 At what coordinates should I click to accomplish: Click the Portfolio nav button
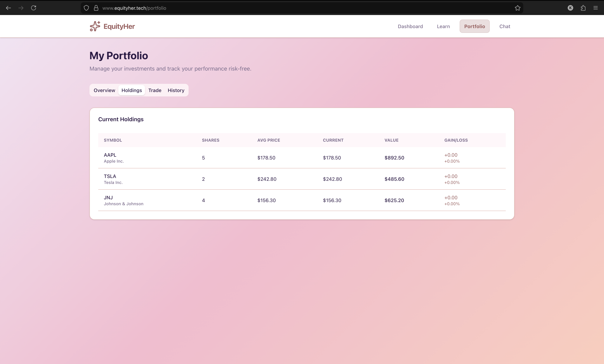(474, 26)
